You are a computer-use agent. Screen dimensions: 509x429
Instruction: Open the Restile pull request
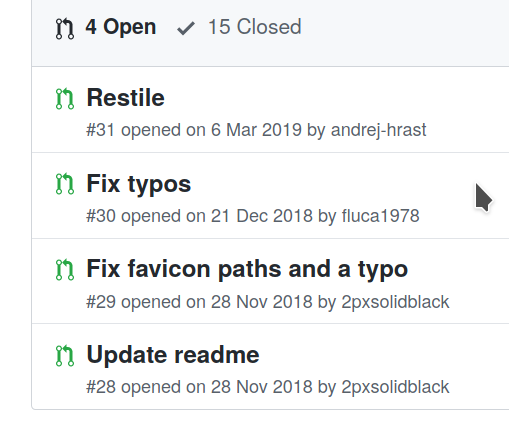pos(125,98)
